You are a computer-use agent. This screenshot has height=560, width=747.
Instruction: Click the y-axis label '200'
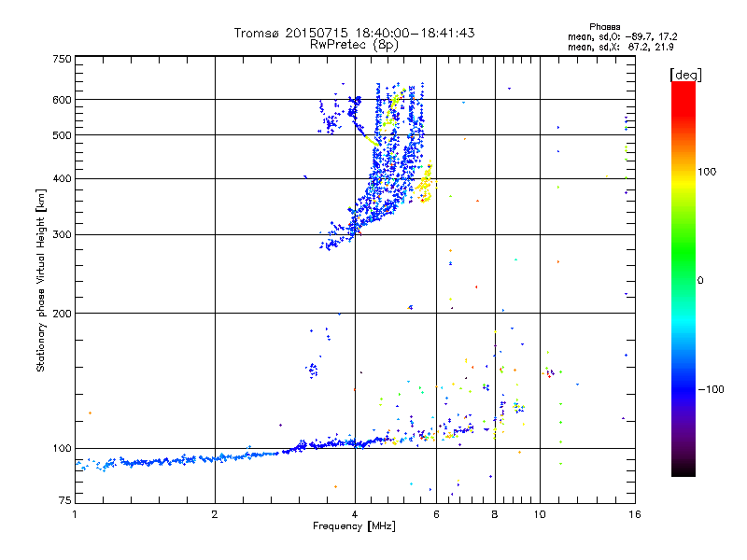coord(62,314)
